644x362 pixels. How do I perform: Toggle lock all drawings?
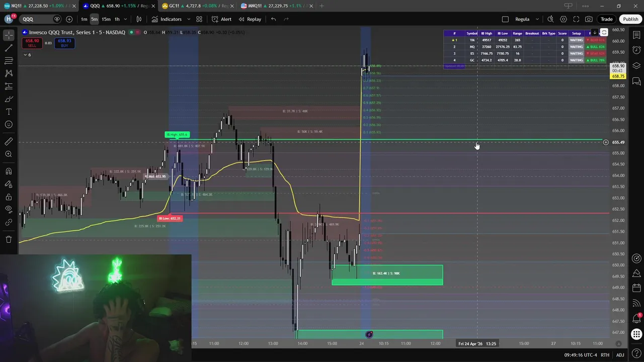coord(9,197)
